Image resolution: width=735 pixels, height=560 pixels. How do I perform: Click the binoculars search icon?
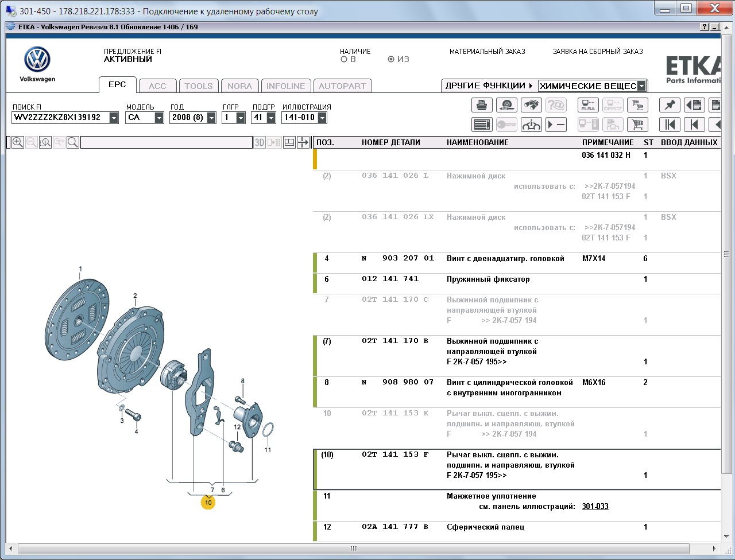click(531, 105)
